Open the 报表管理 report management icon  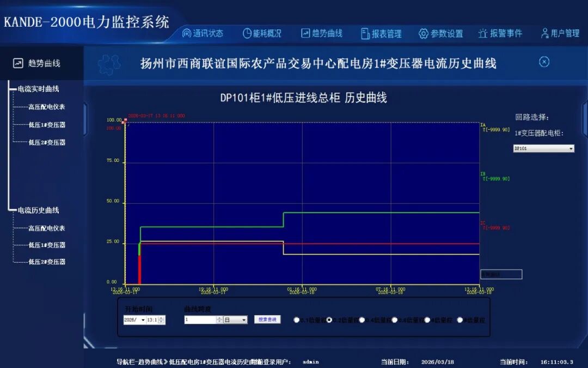click(x=366, y=33)
